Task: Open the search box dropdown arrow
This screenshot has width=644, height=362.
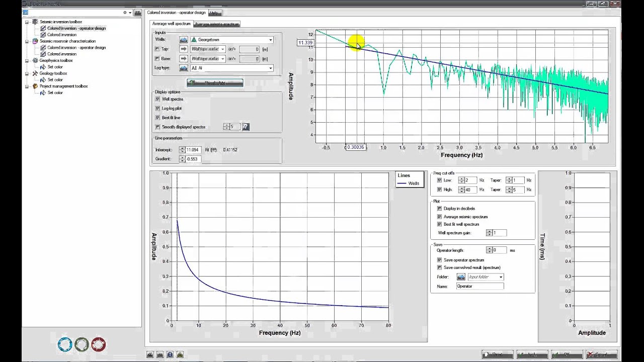Action: [x=130, y=13]
